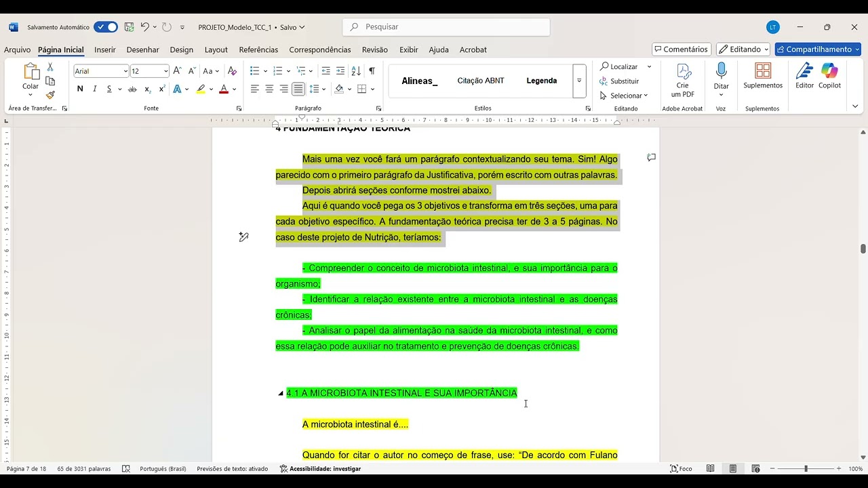Screen dimensions: 868x488
Task: Toggle bold (N) formatting
Action: pyautogui.click(x=80, y=89)
